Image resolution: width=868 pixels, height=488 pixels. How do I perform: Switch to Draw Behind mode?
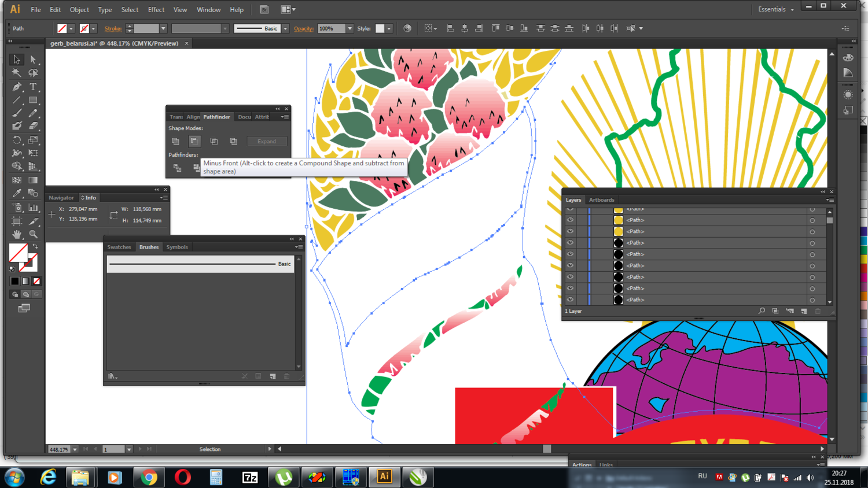click(25, 294)
